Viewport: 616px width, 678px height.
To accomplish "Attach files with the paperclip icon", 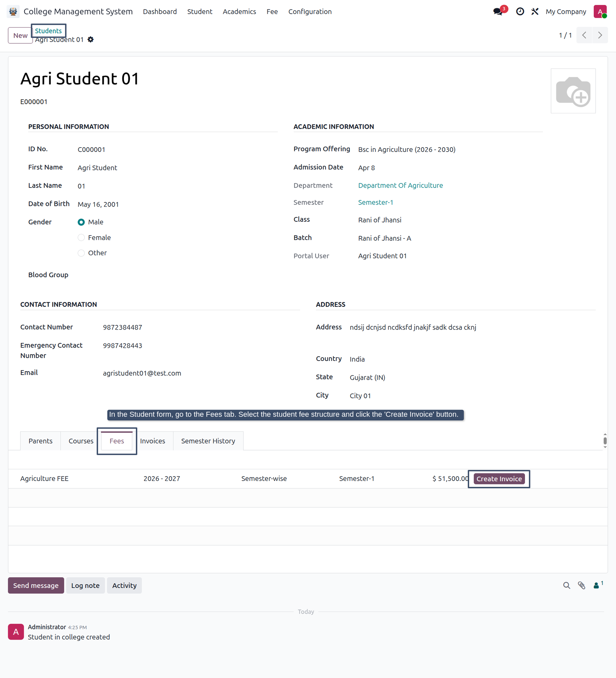I will coord(581,585).
